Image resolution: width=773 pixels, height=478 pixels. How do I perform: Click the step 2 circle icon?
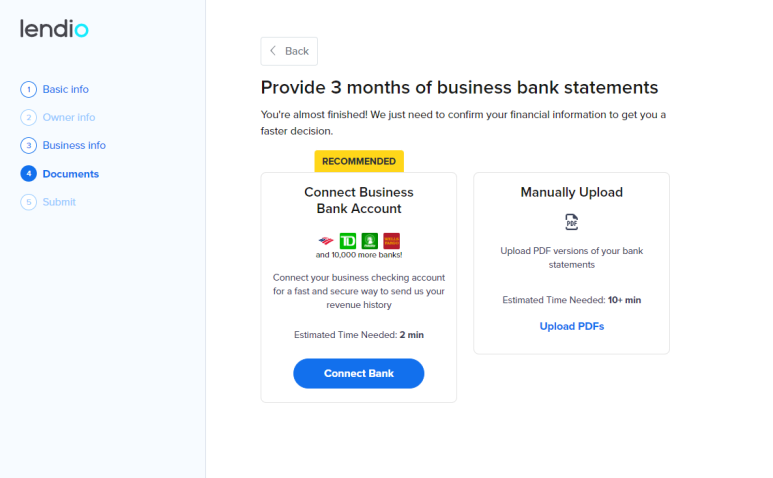(29, 117)
